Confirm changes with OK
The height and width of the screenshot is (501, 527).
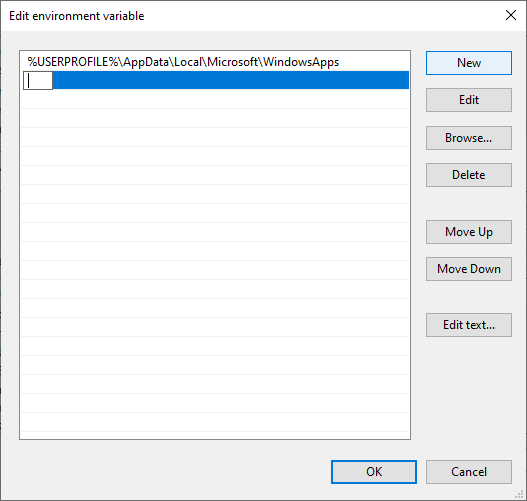374,472
